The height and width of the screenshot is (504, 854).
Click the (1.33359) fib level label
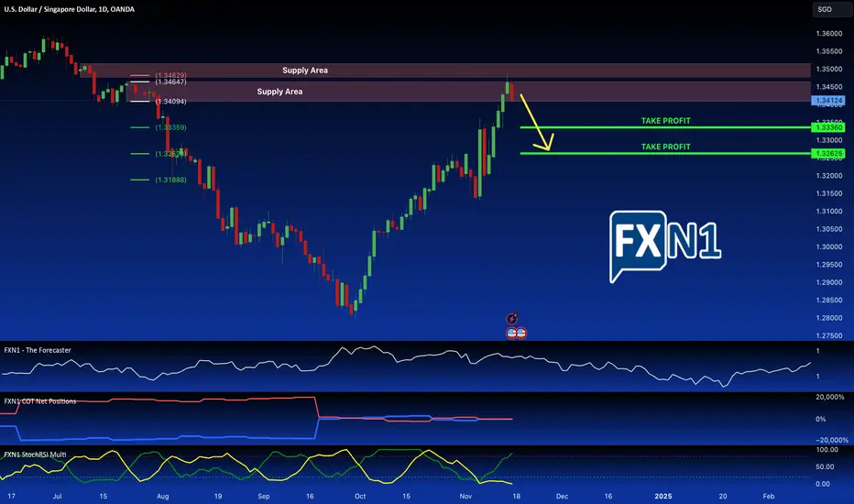(x=171, y=127)
